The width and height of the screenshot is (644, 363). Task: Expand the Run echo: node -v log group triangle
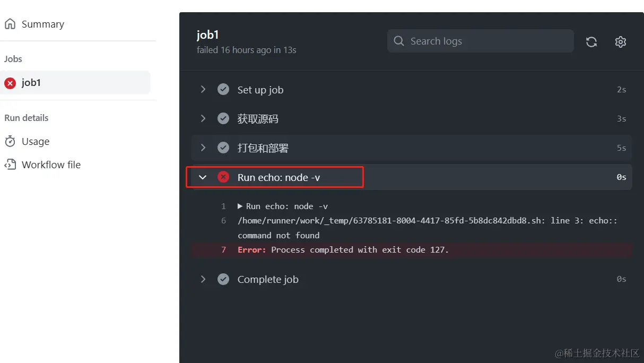[x=240, y=206]
